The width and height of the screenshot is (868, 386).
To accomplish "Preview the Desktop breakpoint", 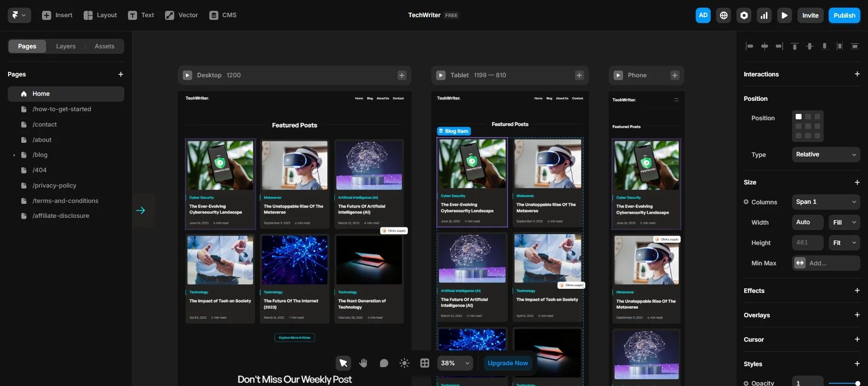I will [x=187, y=75].
